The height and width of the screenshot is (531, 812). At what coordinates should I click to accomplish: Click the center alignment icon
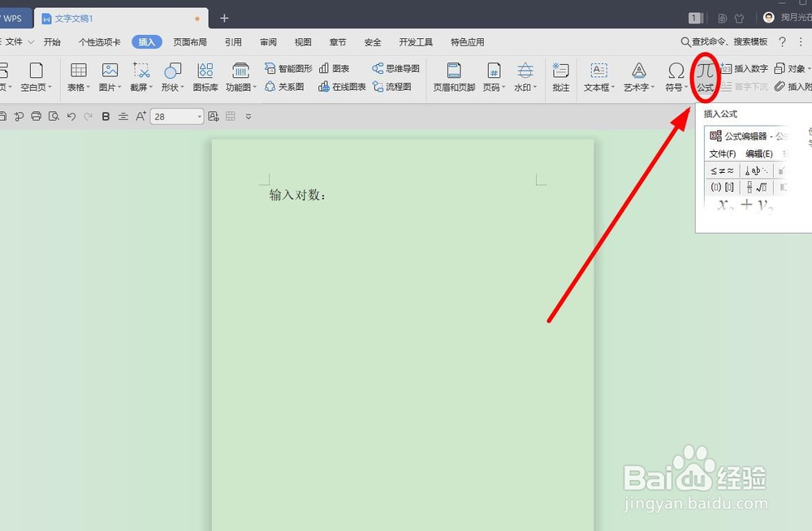(123, 117)
